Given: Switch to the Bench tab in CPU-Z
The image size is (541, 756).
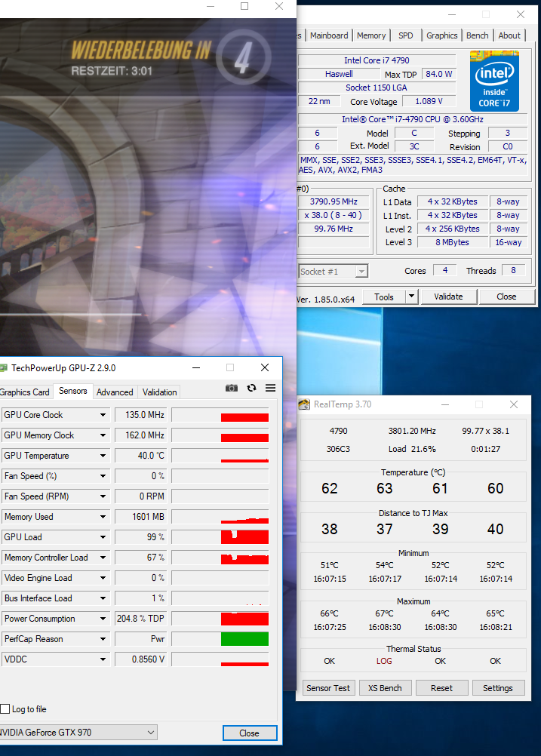Looking at the screenshot, I should tap(478, 35).
